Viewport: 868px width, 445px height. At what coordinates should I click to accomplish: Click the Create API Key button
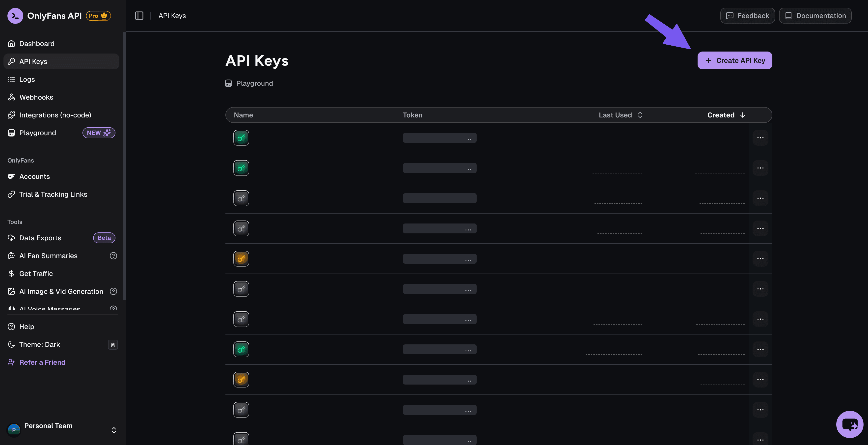[734, 60]
